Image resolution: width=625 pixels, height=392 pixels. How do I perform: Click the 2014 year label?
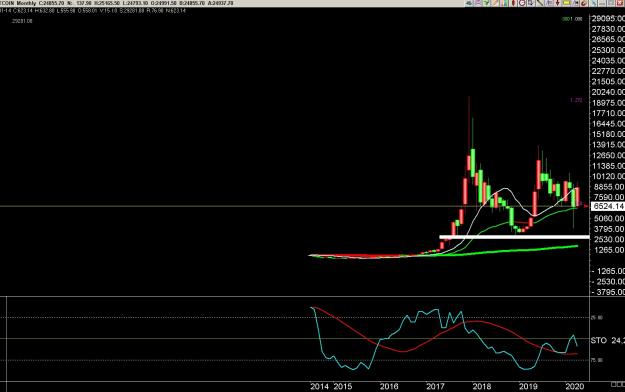(319, 386)
